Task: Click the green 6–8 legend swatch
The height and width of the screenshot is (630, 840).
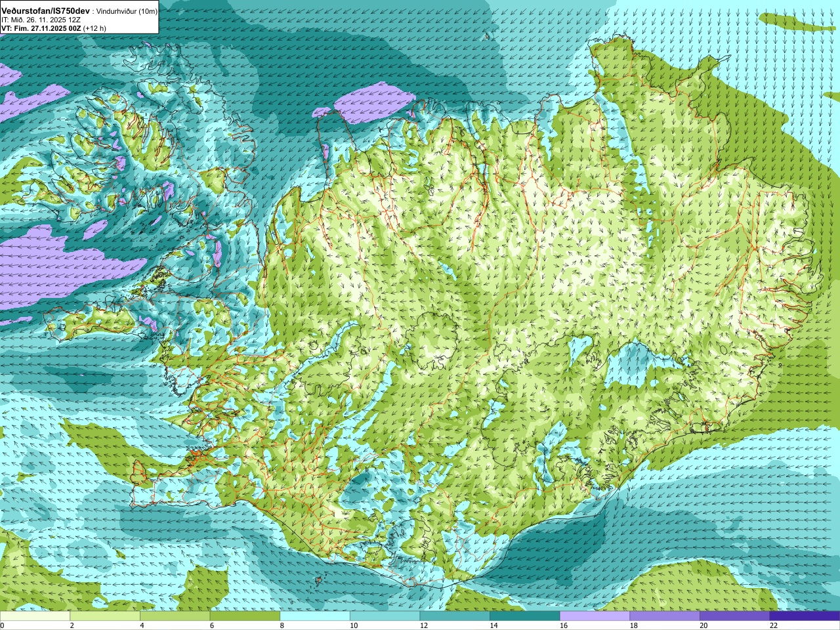Action: tap(245, 616)
